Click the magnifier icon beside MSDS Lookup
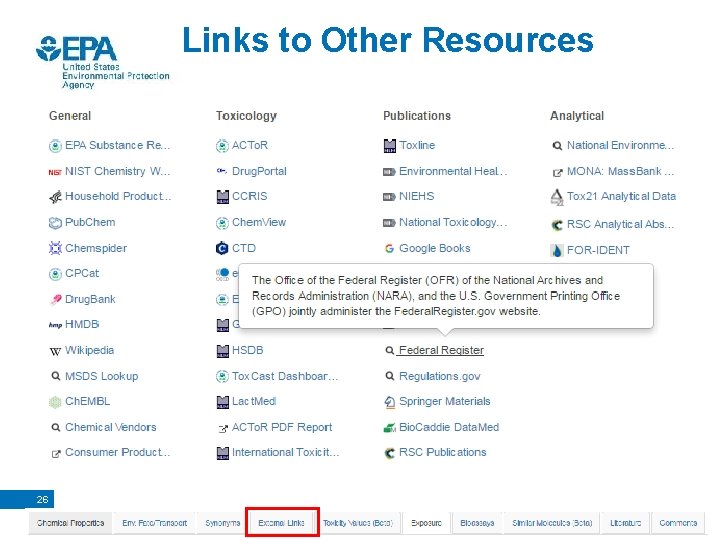Image resolution: width=720 pixels, height=540 pixels. point(56,376)
